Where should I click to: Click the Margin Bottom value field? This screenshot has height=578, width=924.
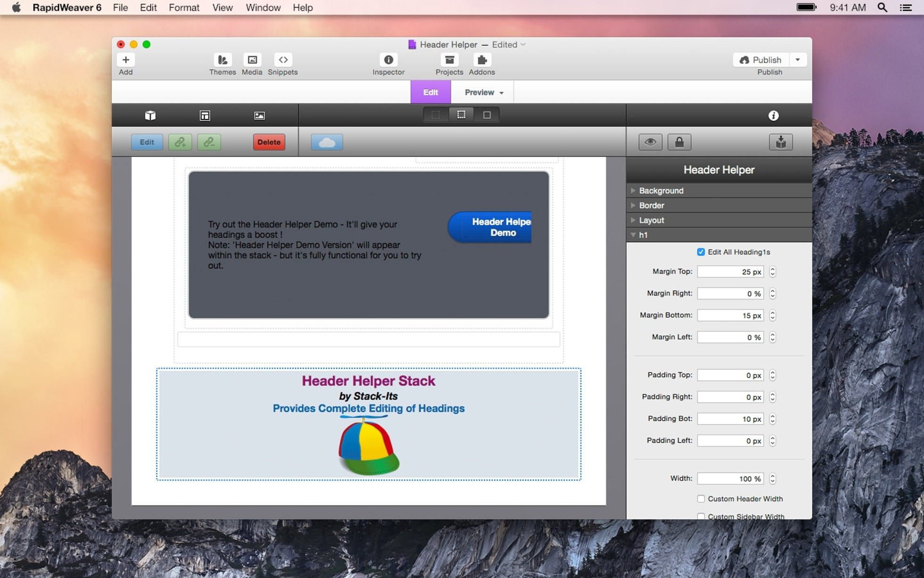click(x=730, y=315)
